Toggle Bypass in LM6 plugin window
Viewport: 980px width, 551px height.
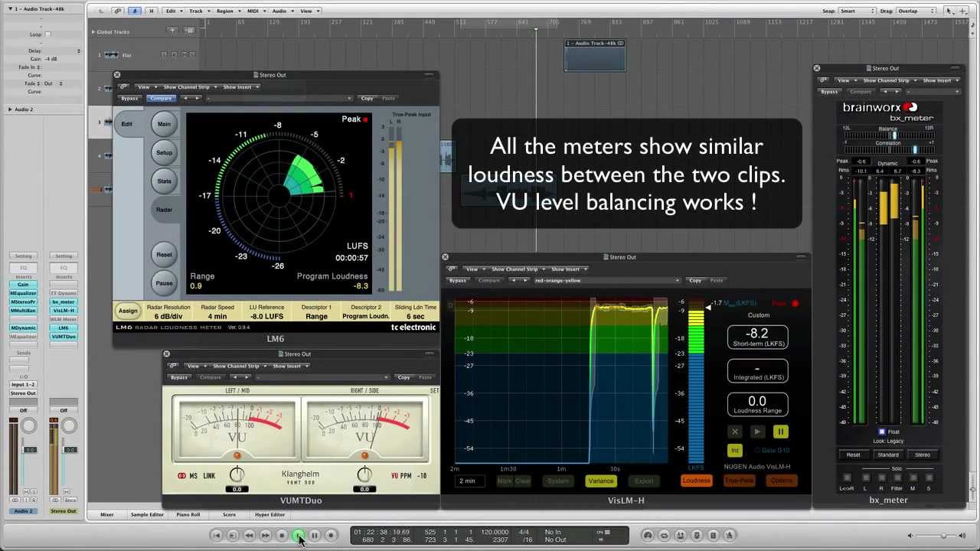coord(129,98)
